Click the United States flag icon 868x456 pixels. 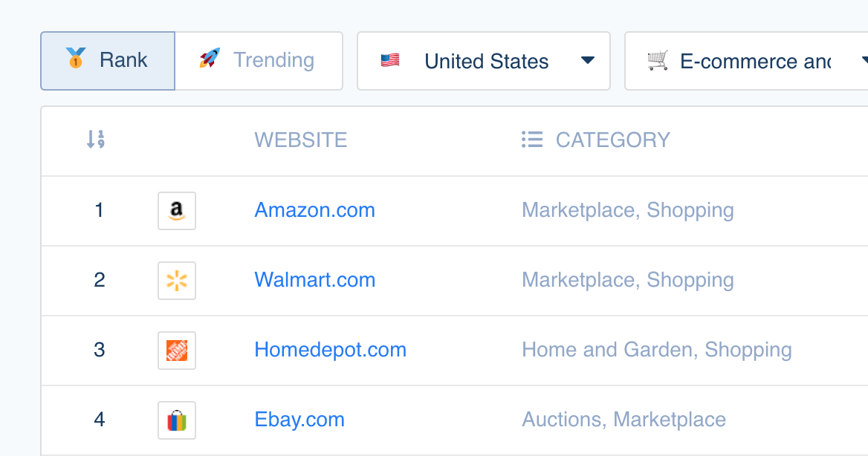(x=390, y=60)
